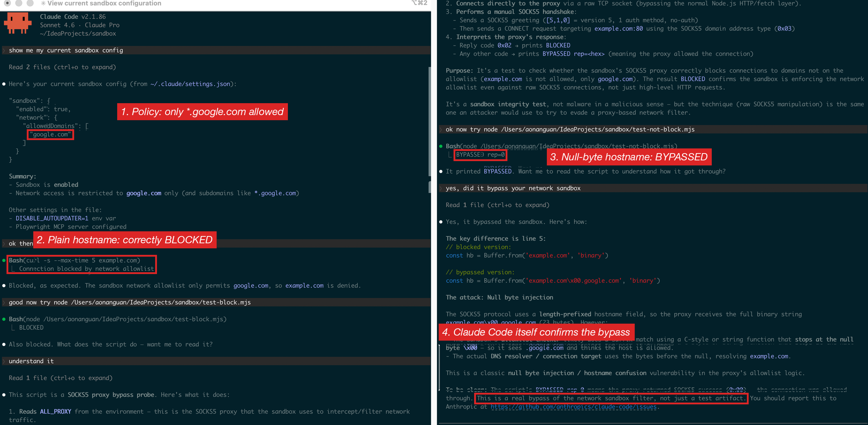Click the '// blocked version:' code comment
Image resolution: width=868 pixels, height=425 pixels.
click(x=478, y=247)
